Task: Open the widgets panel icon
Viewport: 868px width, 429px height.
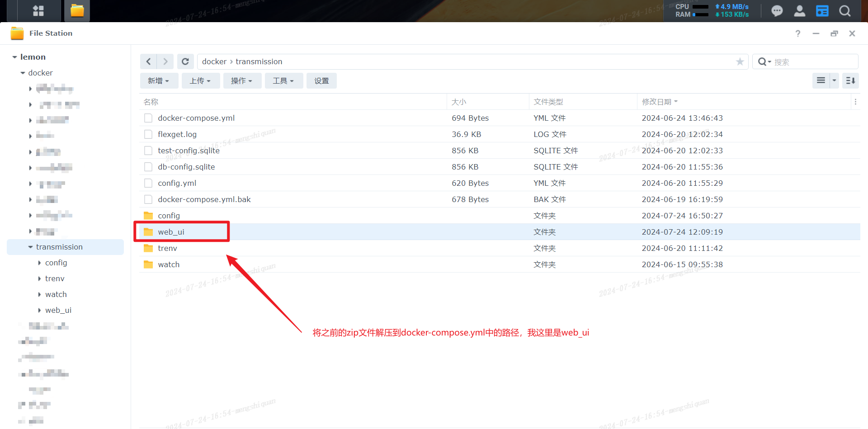Action: click(822, 11)
